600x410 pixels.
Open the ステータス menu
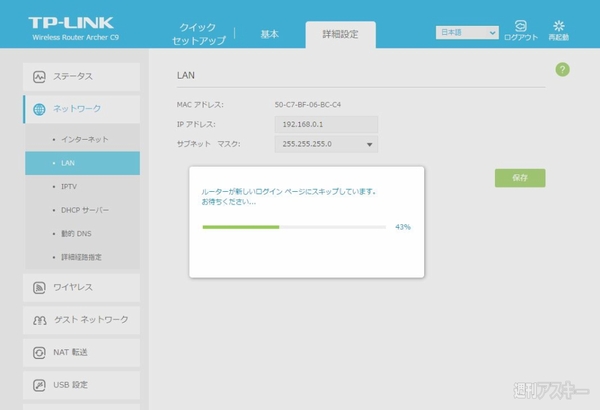[82, 77]
